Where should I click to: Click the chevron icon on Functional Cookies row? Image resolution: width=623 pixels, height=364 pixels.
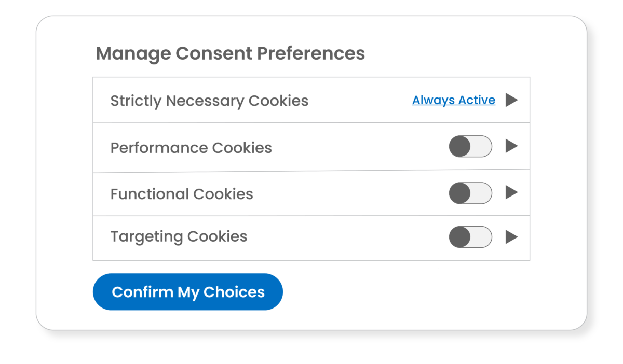pyautogui.click(x=512, y=193)
